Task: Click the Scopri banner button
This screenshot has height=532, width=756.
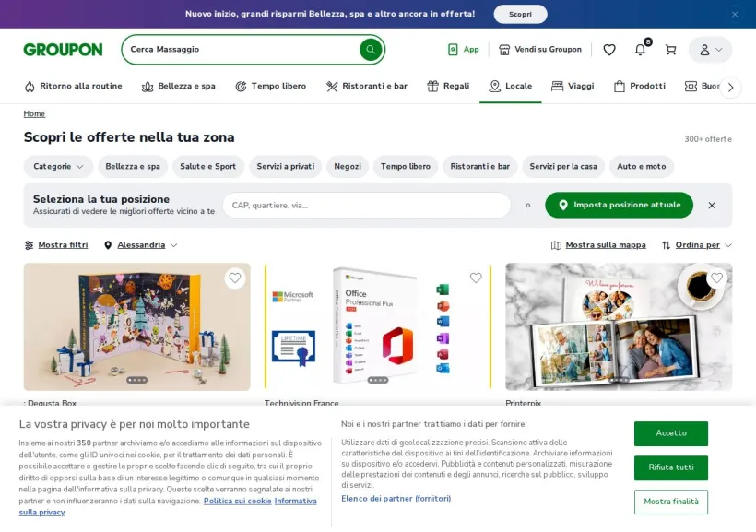Action: [x=520, y=14]
